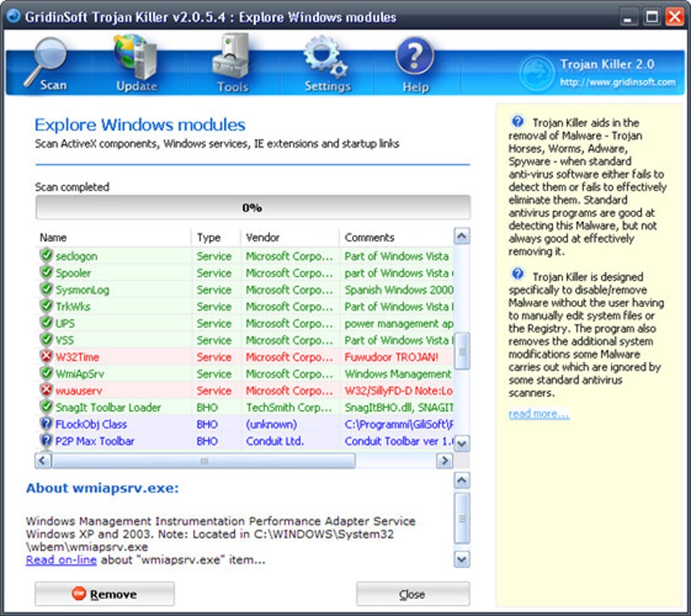Click the help bubble beside 'Trojan Killer is designed'
This screenshot has height=616, width=691.
click(518, 274)
